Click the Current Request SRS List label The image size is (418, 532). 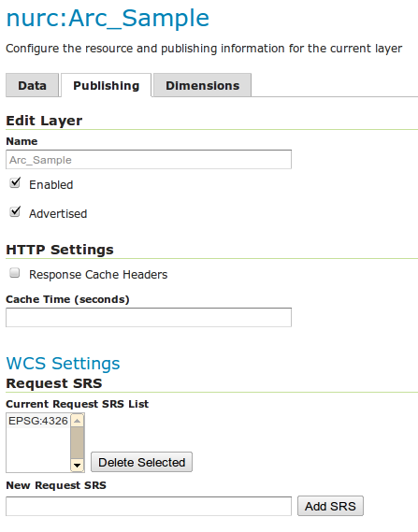pyautogui.click(x=78, y=404)
